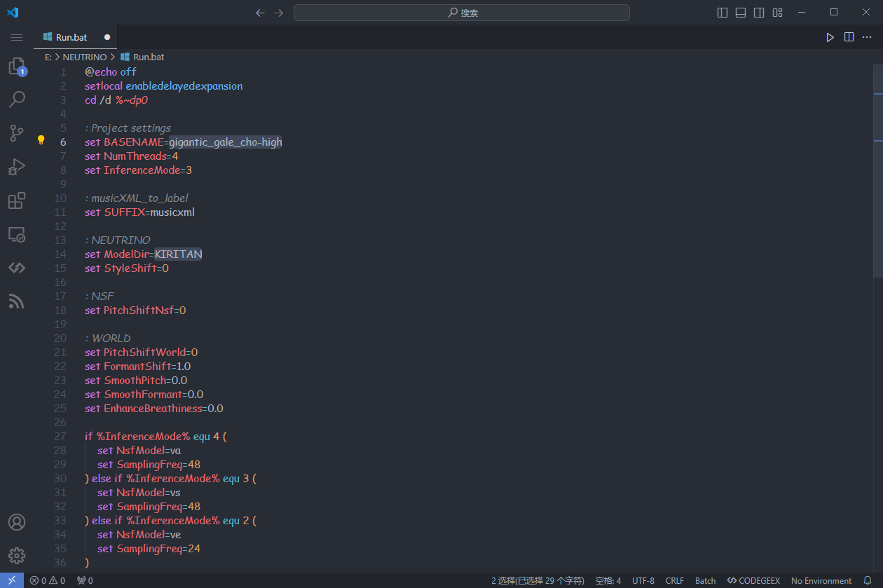Open the Remote Explorer view
This screenshot has height=588, width=883.
point(17,235)
